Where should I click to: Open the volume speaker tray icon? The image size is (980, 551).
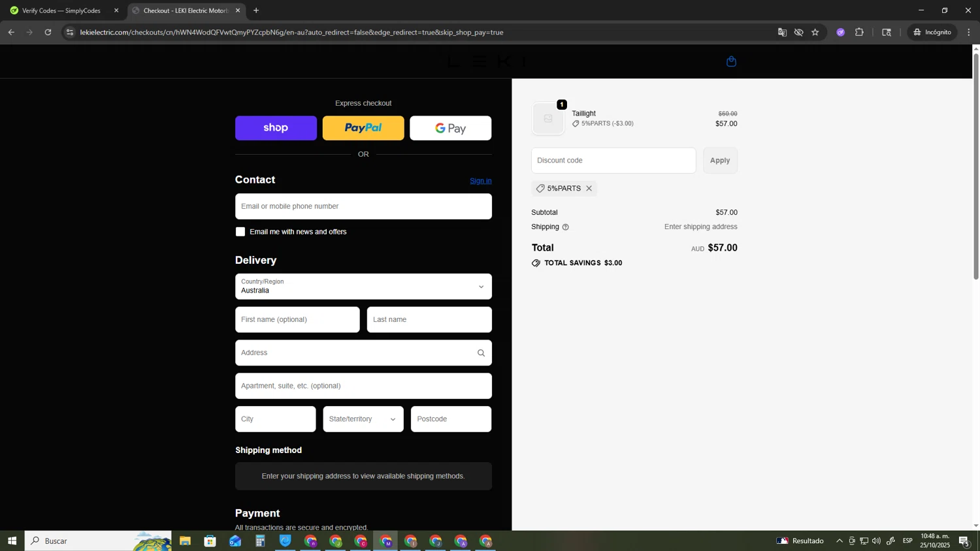click(876, 541)
